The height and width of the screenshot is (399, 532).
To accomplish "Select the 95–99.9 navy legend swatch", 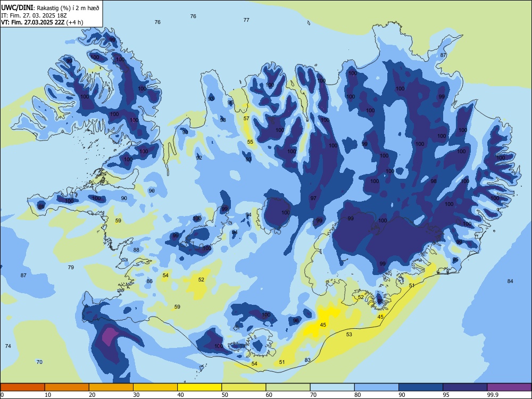I will (x=465, y=387).
